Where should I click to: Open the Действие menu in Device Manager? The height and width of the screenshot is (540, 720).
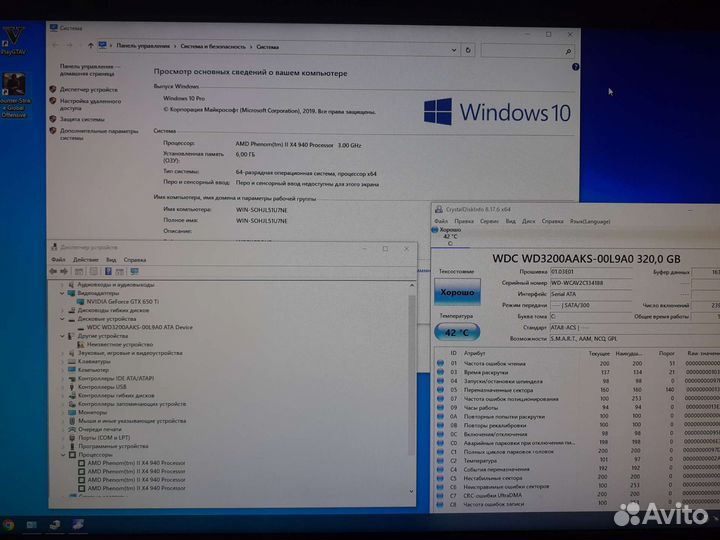85,259
